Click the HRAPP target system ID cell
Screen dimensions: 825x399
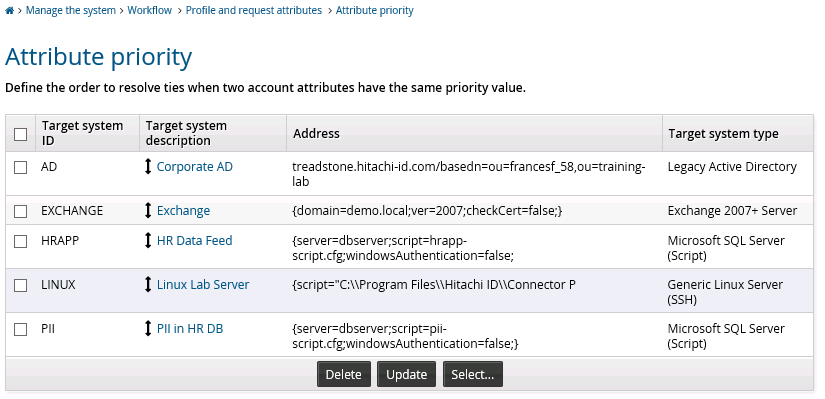point(87,247)
